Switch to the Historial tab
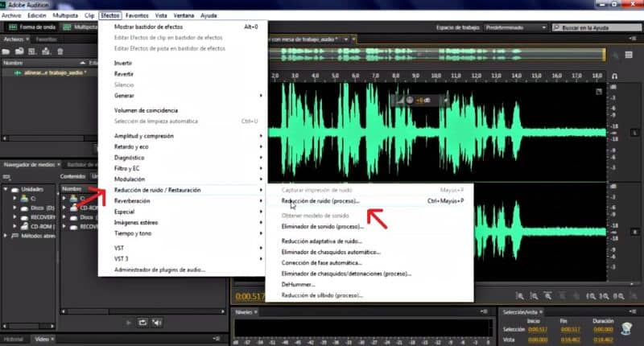The width and height of the screenshot is (644, 346). (x=14, y=340)
